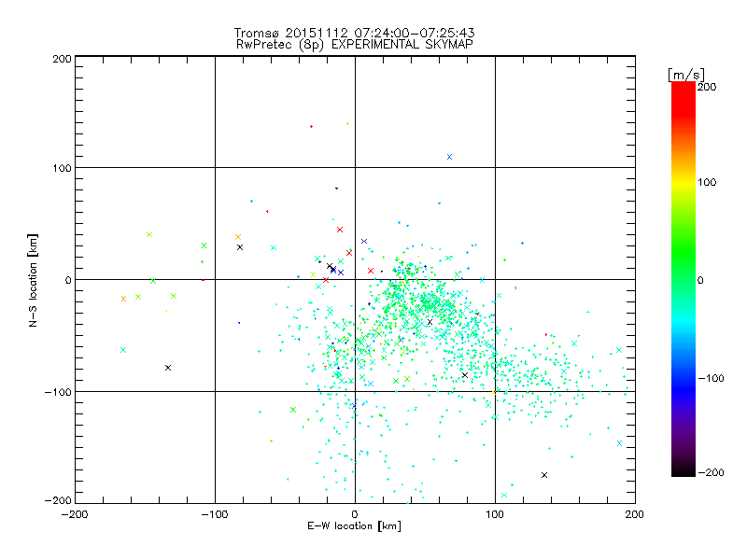747x560 pixels.
Task: Click the 0 tick label on the N-S axis
Action: coord(68,280)
